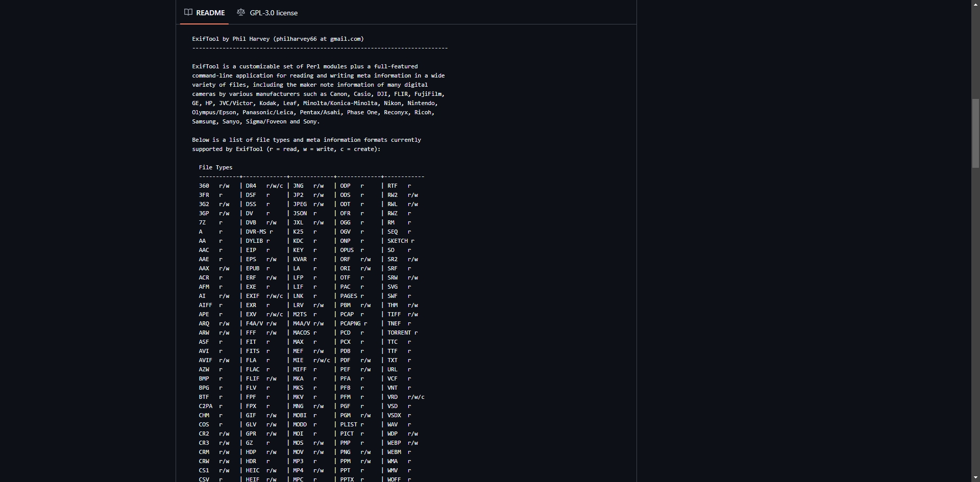This screenshot has height=482, width=980.
Task: Click the scrollbar up arrow
Action: (975, 4)
